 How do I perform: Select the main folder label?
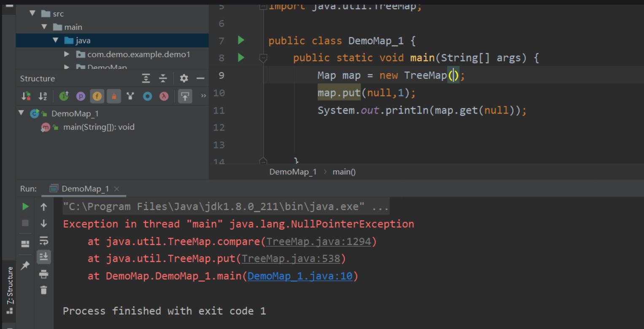73,27
